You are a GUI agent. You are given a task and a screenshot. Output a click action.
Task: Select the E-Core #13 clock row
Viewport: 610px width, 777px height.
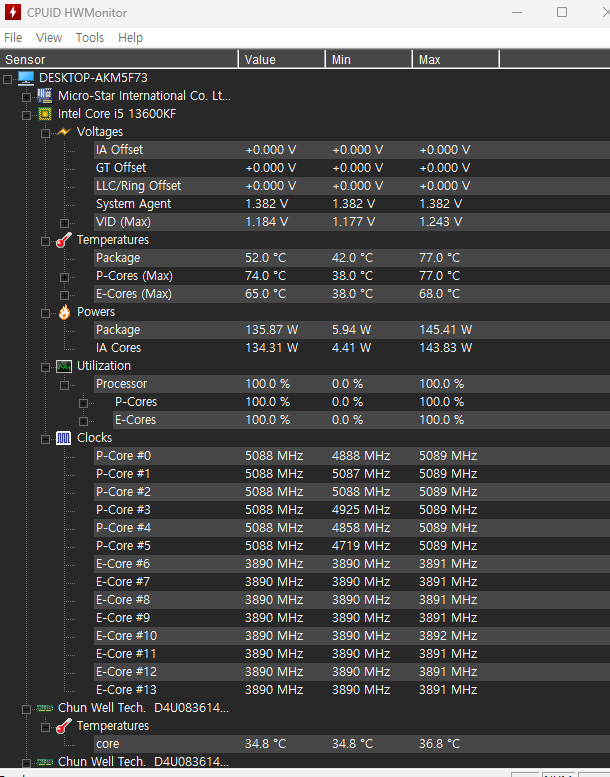click(x=352, y=690)
